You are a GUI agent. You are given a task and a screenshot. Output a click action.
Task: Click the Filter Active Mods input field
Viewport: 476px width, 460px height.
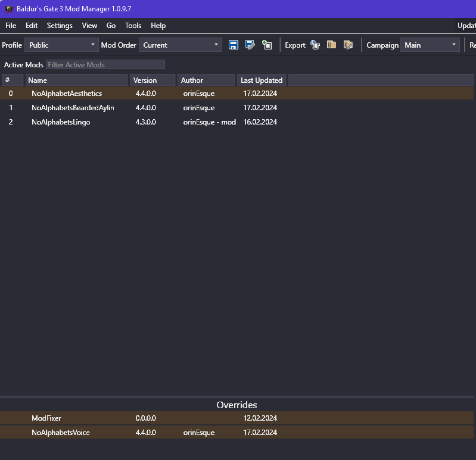105,65
